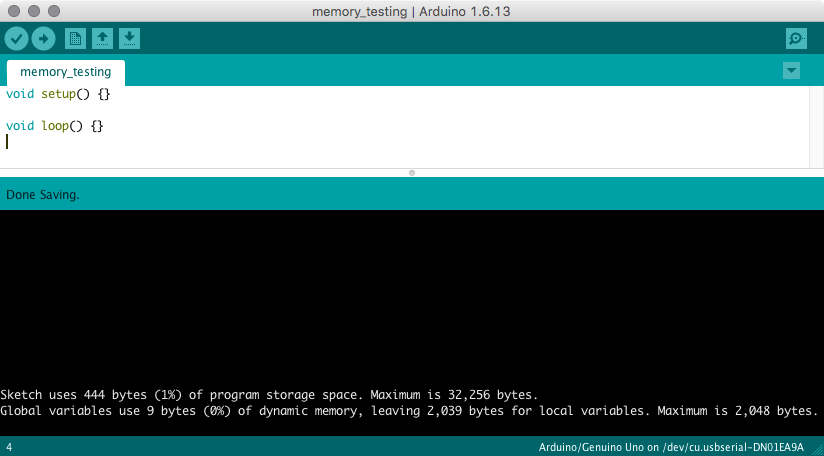
Task: Select the memory_testing tab
Action: coord(66,72)
